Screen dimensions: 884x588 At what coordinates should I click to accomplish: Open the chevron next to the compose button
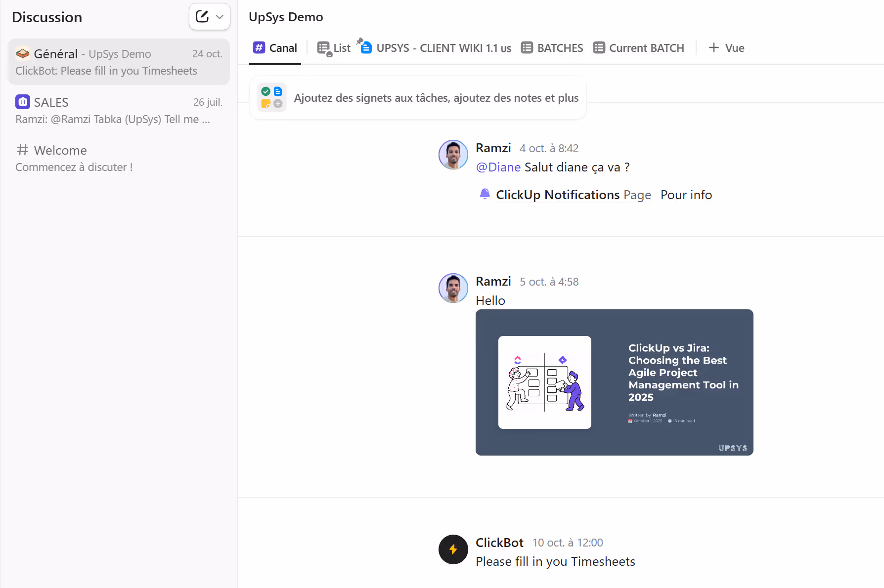click(x=219, y=16)
